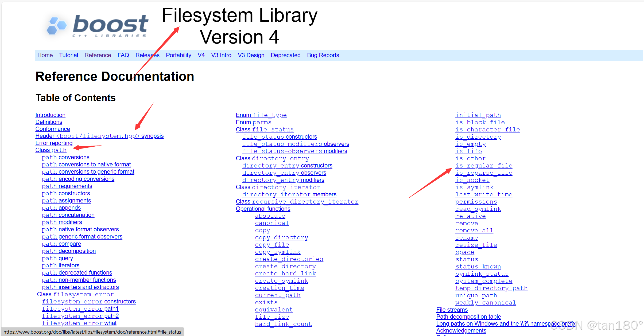The image size is (644, 336).
Task: Open path requirements link
Action: 67,186
